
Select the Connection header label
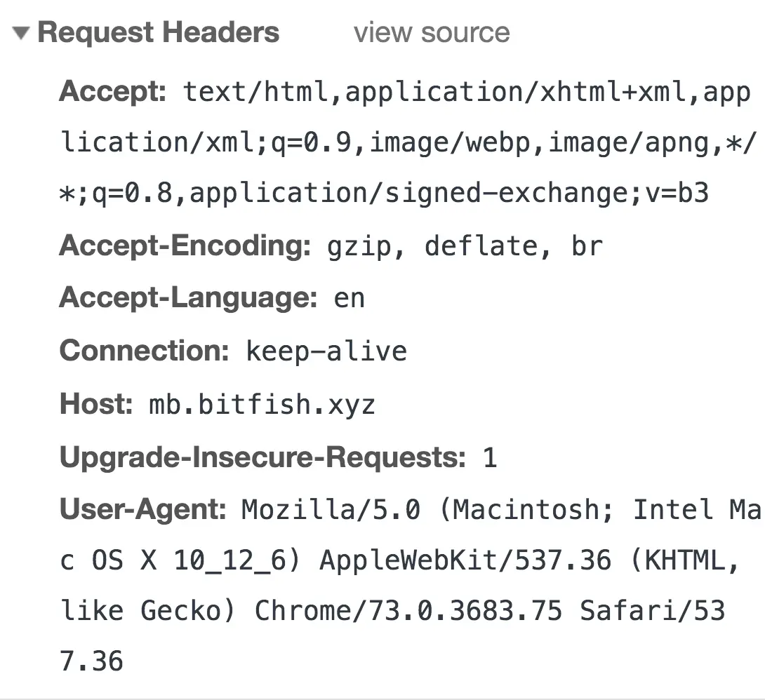144,351
